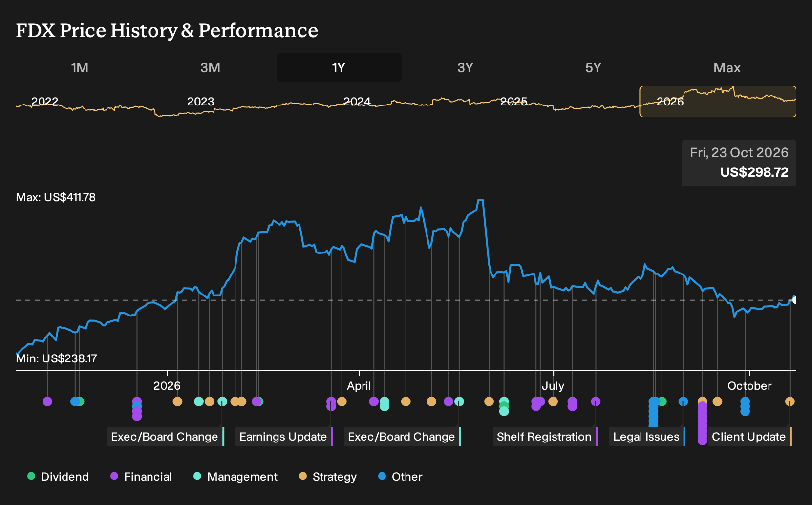Toggle the Dividend legend filter
This screenshot has width=812, height=505.
[58, 476]
